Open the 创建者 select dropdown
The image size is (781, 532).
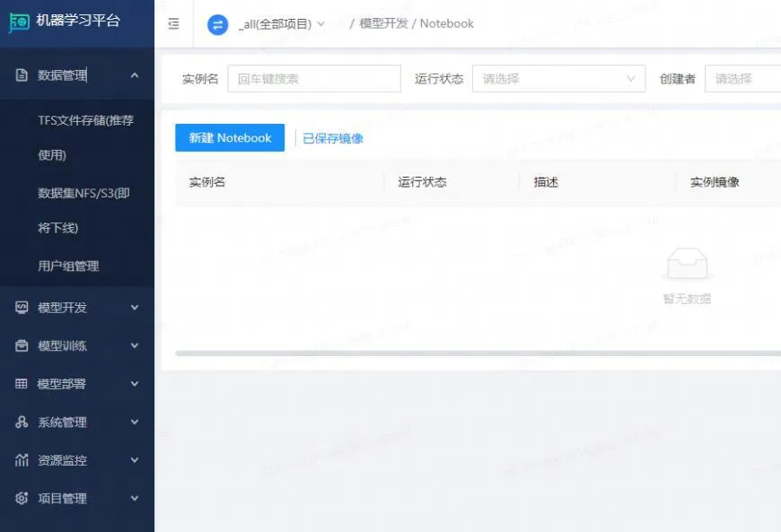click(x=742, y=79)
